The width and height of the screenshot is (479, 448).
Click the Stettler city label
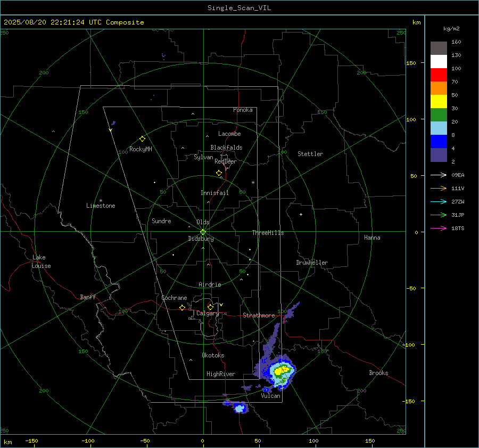pyautogui.click(x=310, y=154)
